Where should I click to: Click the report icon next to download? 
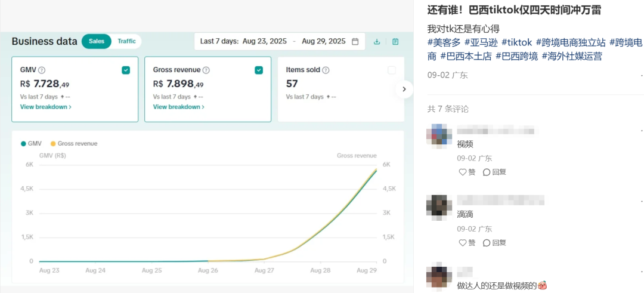pos(395,42)
